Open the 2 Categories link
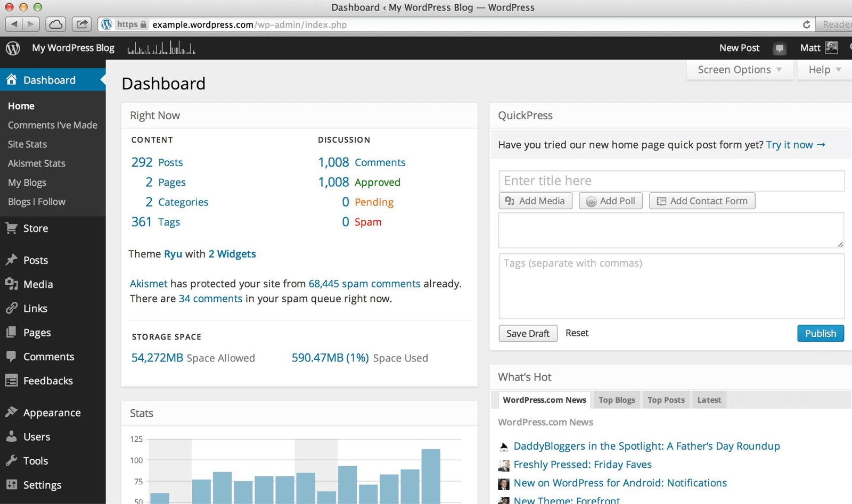Screen dimensions: 852x504 [177, 202]
